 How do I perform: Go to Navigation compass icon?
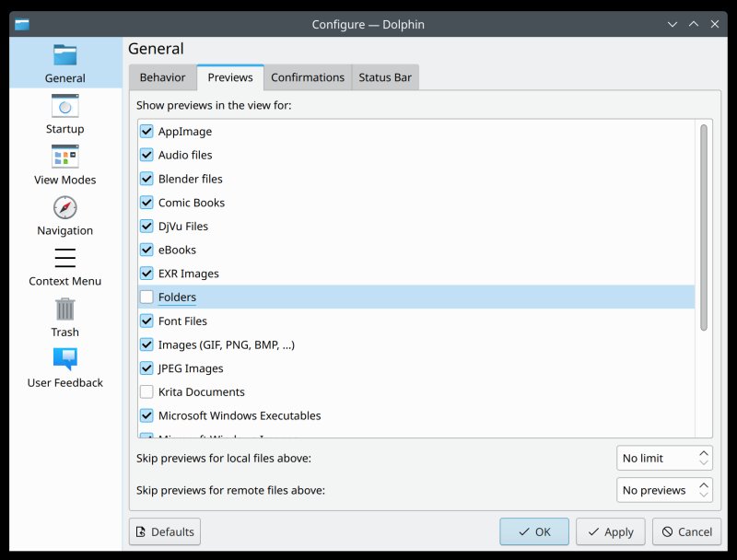pyautogui.click(x=64, y=208)
